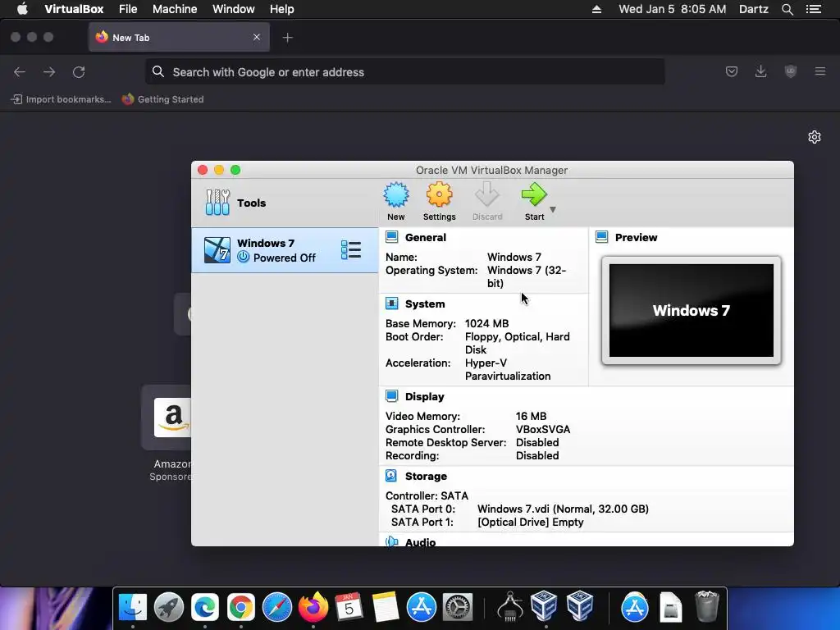Open Firefox downloads arrow icon
This screenshot has height=630, width=840.
tap(760, 71)
